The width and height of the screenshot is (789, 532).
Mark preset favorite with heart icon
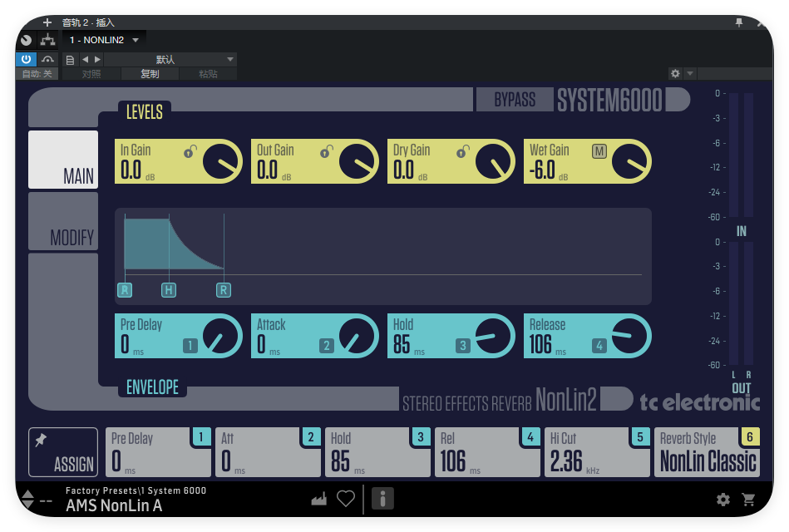346,499
